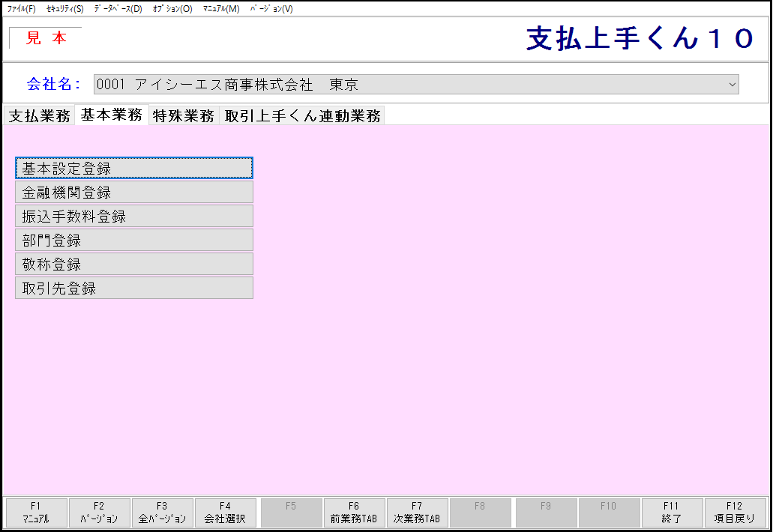Select the 0001 アイシーエス商事株式会社 company field
The width and height of the screenshot is (773, 532).
pos(416,85)
